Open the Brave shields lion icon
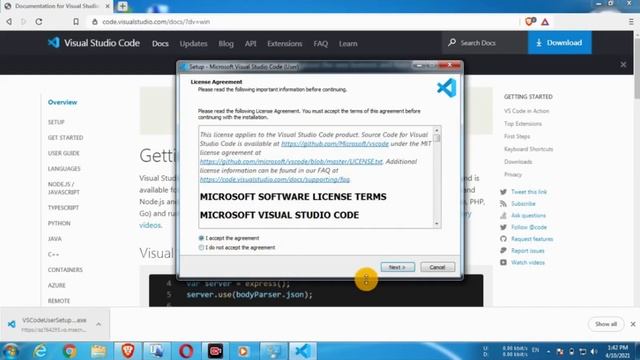The width and height of the screenshot is (640, 360). tap(530, 22)
